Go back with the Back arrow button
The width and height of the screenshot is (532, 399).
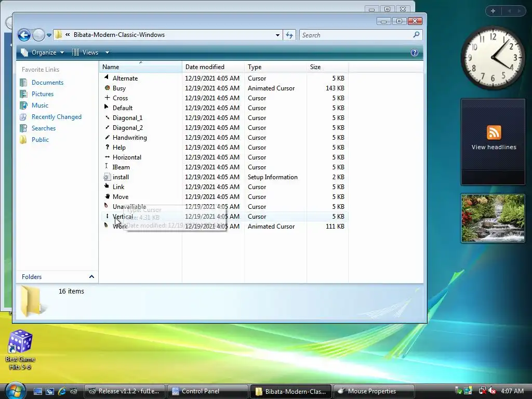pos(24,35)
